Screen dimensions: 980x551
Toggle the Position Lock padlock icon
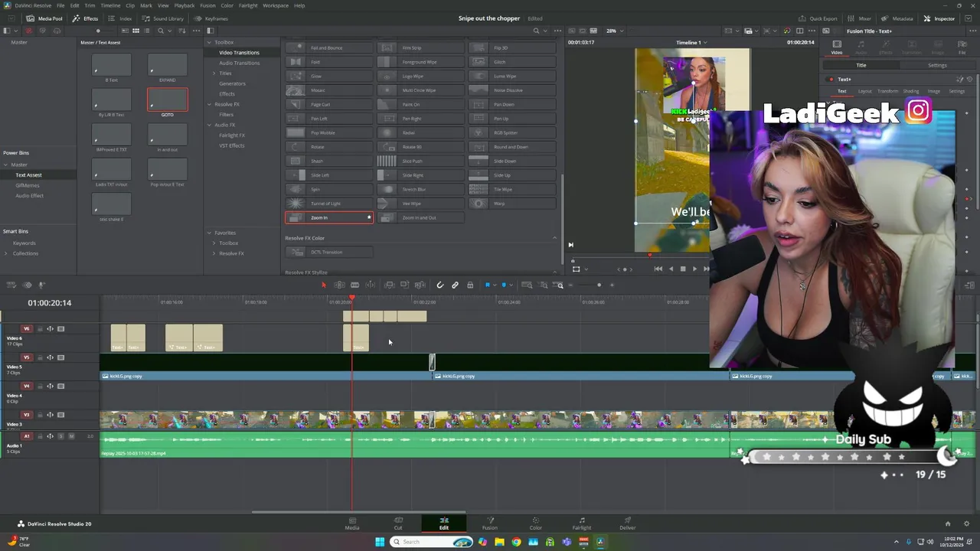point(470,285)
